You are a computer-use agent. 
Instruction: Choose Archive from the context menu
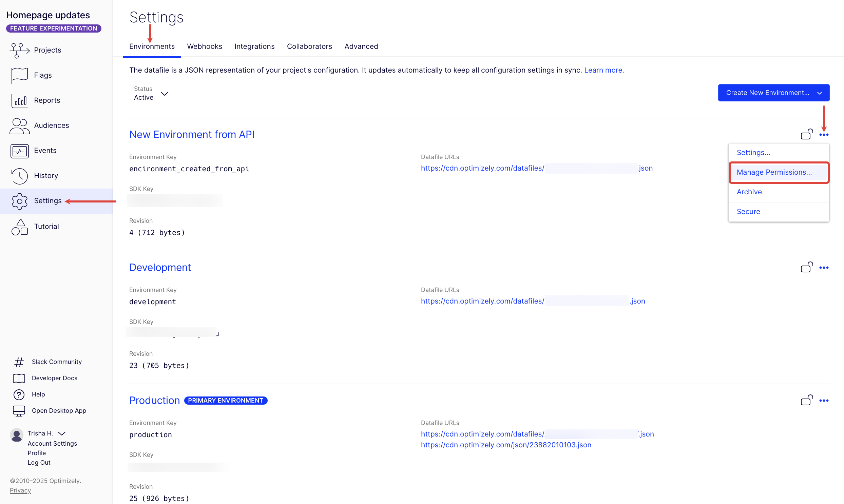tap(749, 192)
